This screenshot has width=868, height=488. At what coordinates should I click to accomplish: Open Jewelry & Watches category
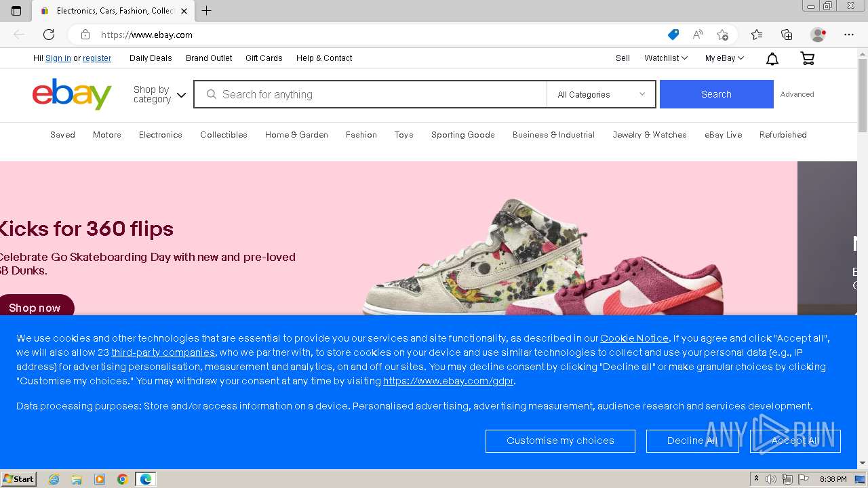[650, 135]
